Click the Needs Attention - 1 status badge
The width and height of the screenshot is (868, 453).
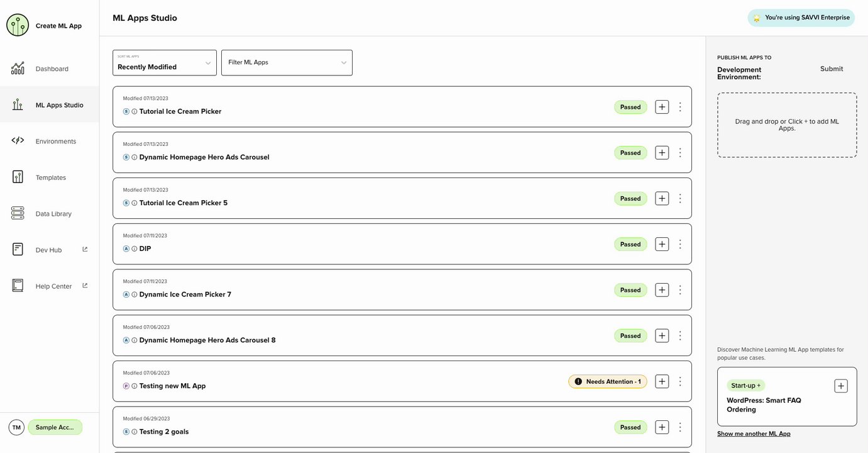pos(607,381)
